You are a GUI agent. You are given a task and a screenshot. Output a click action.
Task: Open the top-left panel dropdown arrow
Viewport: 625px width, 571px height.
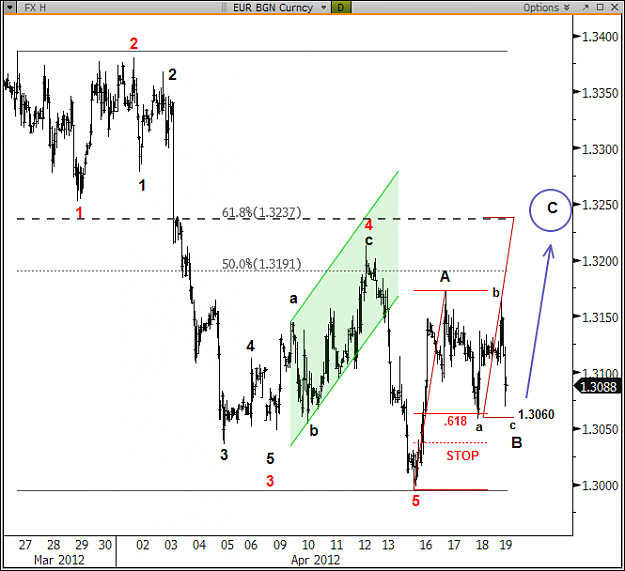coord(10,7)
